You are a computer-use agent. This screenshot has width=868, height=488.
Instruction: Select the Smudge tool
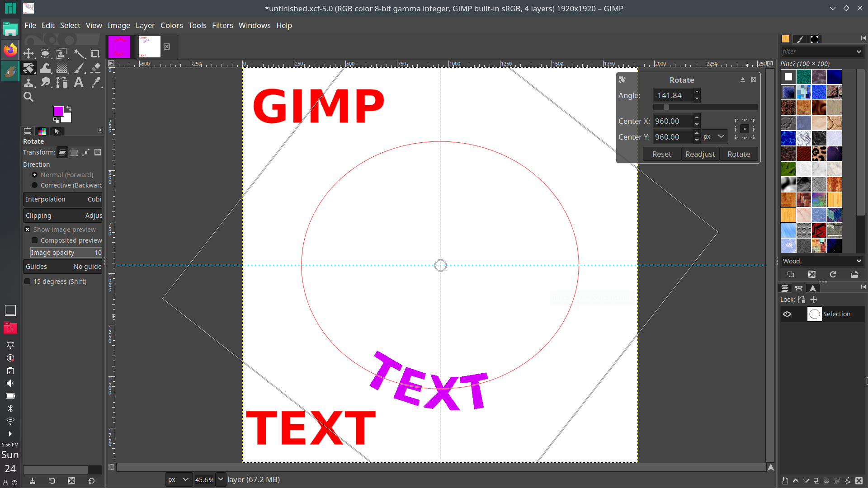pos(45,83)
